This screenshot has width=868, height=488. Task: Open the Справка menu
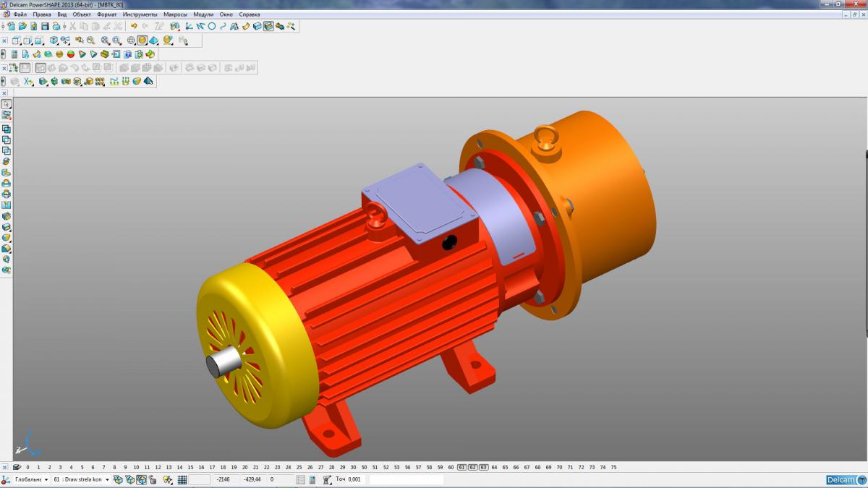tap(249, 14)
